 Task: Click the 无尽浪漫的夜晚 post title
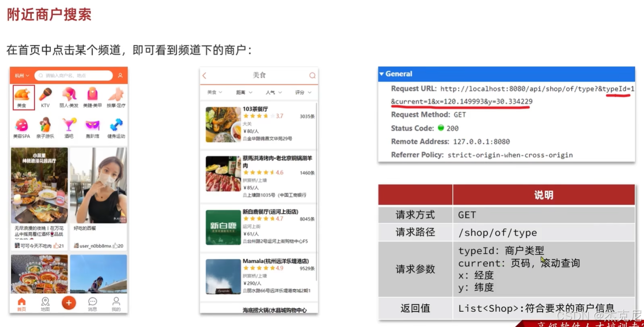tap(39, 231)
